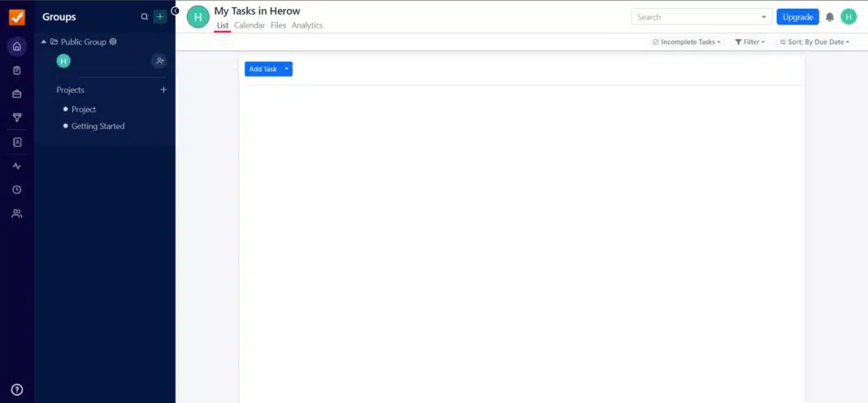
Task: Open the briefcase projects icon in sidebar
Action: click(17, 94)
